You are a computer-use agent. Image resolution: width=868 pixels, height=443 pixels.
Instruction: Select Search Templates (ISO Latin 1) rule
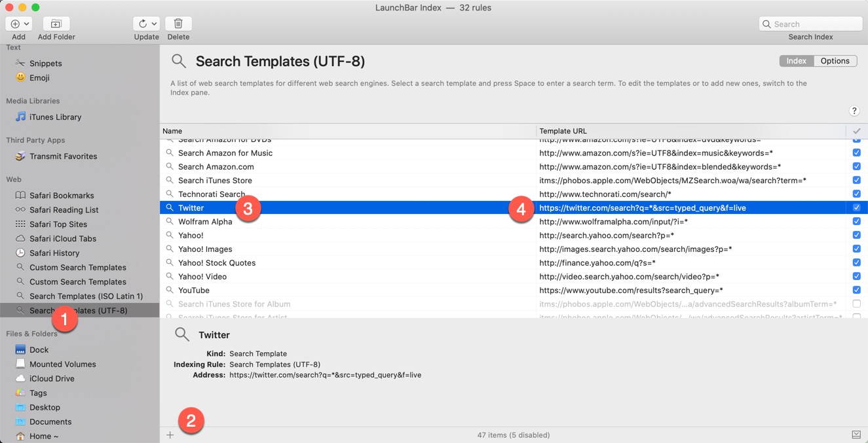point(79,296)
